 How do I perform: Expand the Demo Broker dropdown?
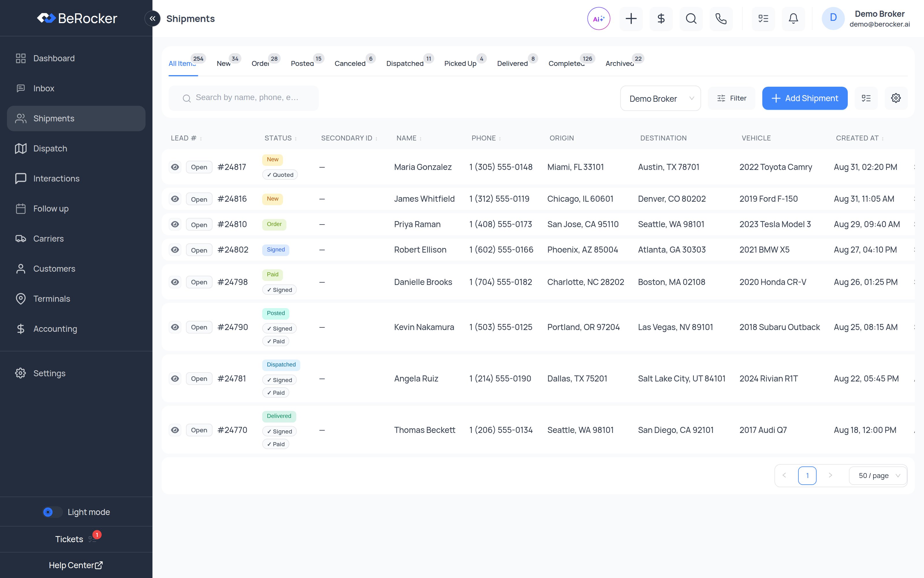660,98
